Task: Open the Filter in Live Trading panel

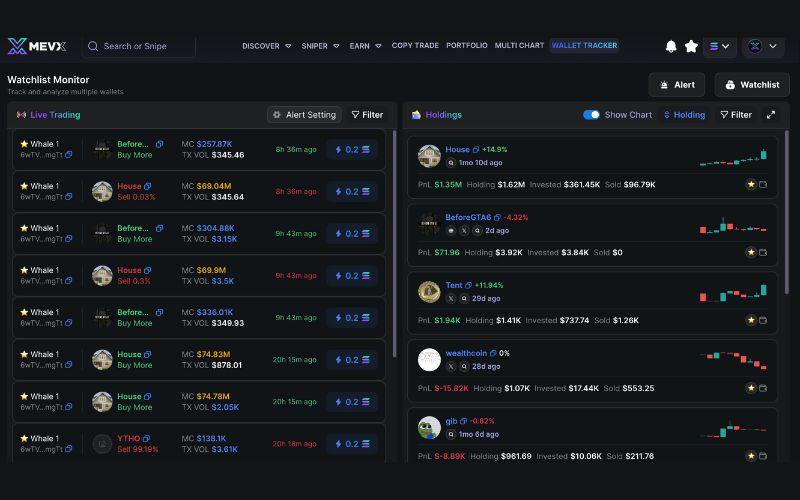Action: (x=367, y=115)
